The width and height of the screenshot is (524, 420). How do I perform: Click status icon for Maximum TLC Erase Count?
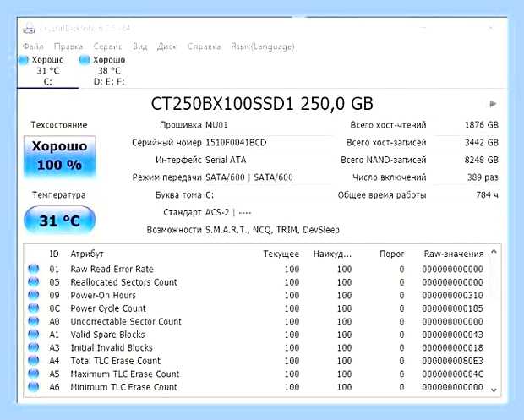pos(34,374)
